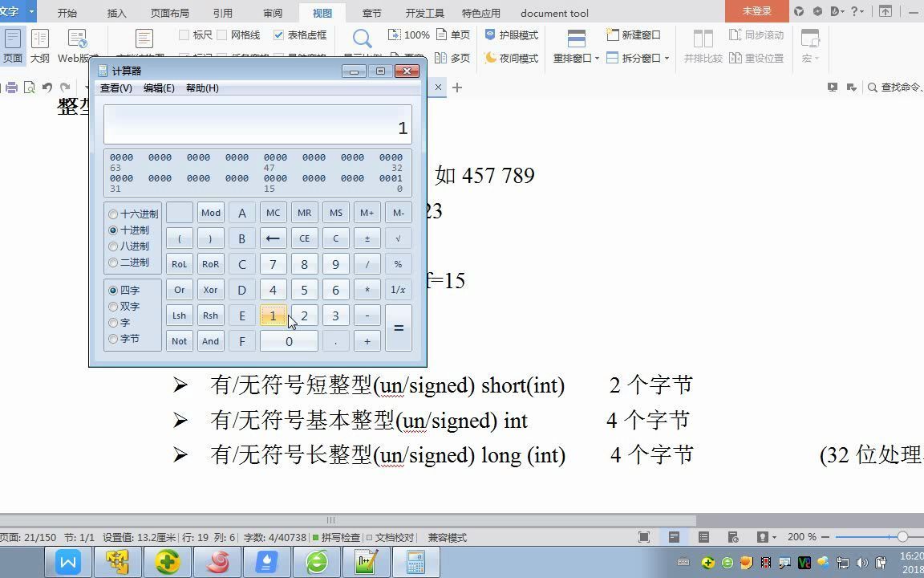Open the calculator icon on the taskbar

(x=416, y=561)
